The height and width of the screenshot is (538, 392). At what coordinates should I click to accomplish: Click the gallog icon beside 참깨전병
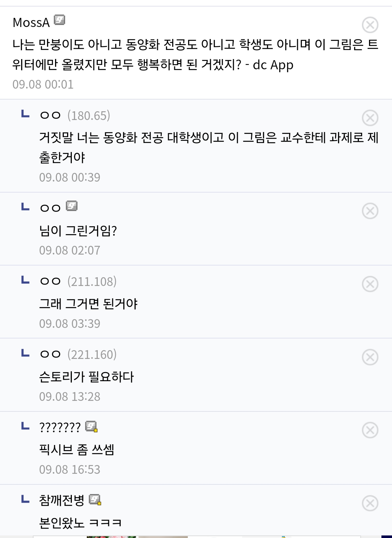[x=95, y=499]
